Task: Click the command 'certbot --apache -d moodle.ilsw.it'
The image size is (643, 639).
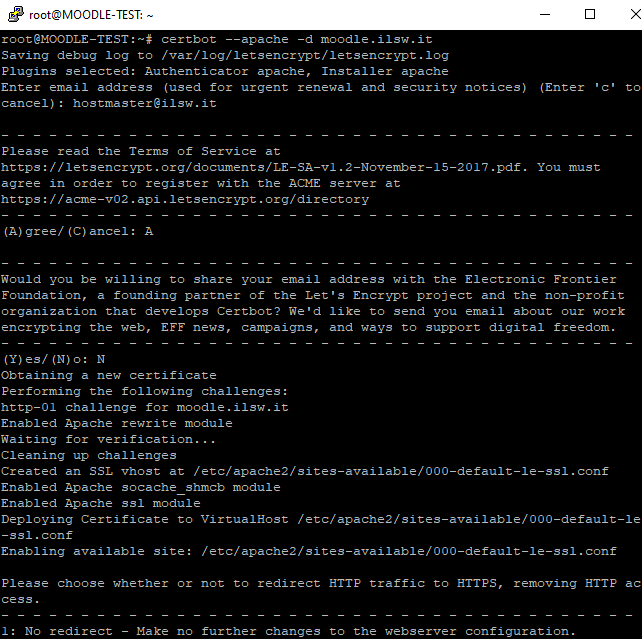Action: coord(296,39)
